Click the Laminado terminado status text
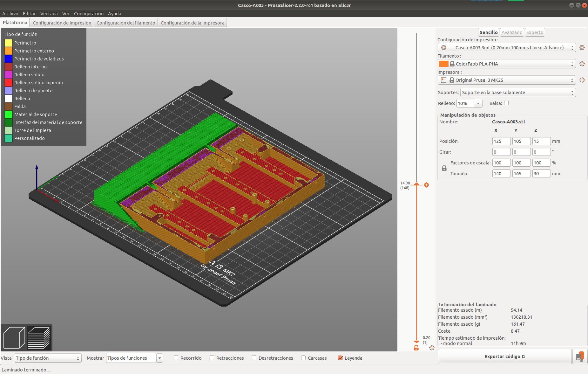Screen dimensions: 588x374 (x=26, y=370)
